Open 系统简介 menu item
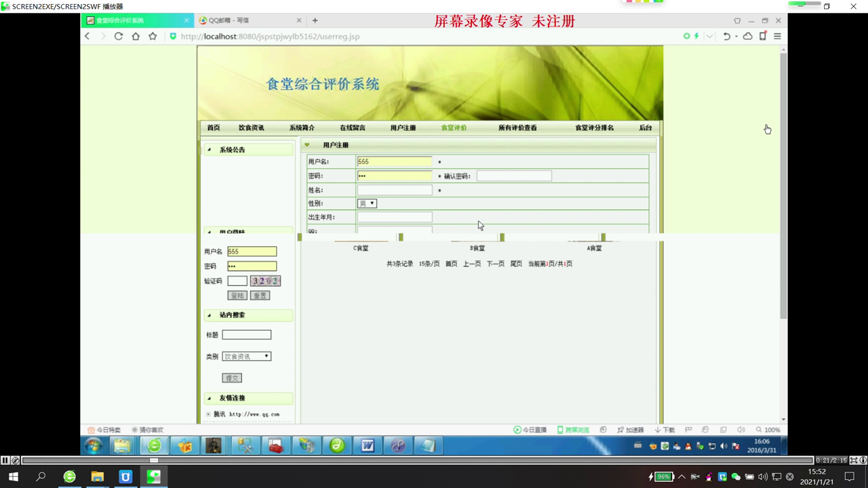This screenshot has width=868, height=488. pos(302,127)
